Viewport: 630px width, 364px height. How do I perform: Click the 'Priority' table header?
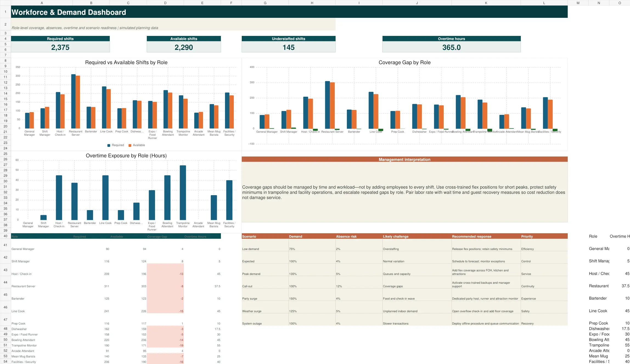coord(544,236)
